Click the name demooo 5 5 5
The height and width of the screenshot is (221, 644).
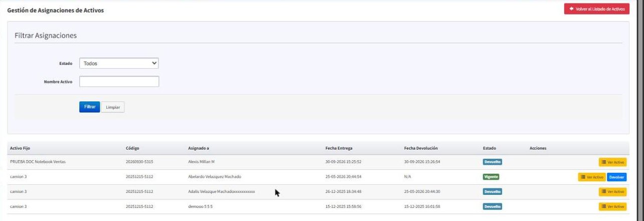(200, 206)
